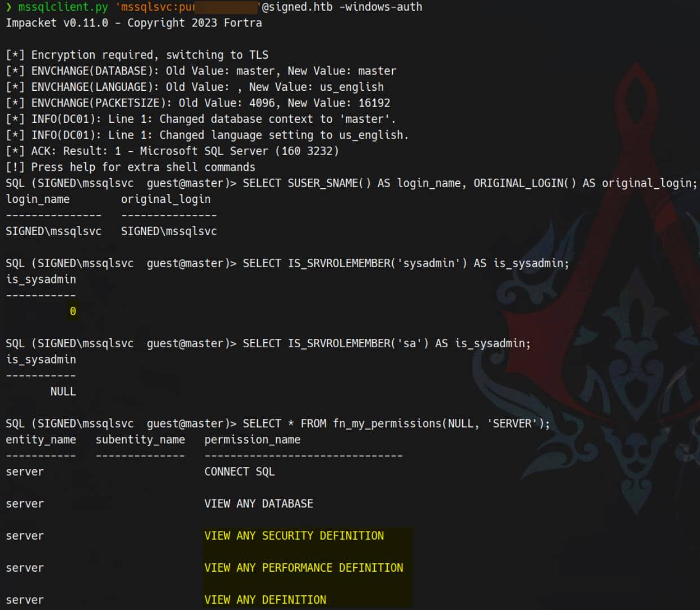Select the ENVCHANGE(PACKETSIZE) log line
Screen dimensions: 700x610
tap(198, 103)
